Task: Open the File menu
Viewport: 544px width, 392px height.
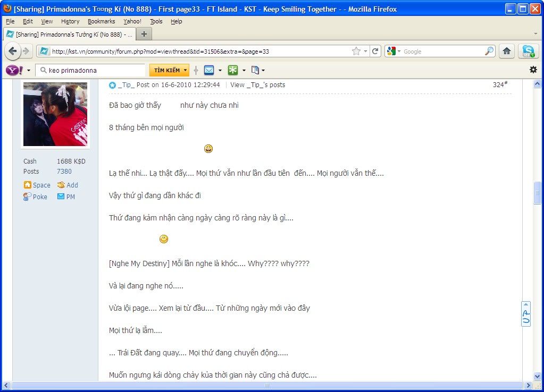Action: (11, 21)
